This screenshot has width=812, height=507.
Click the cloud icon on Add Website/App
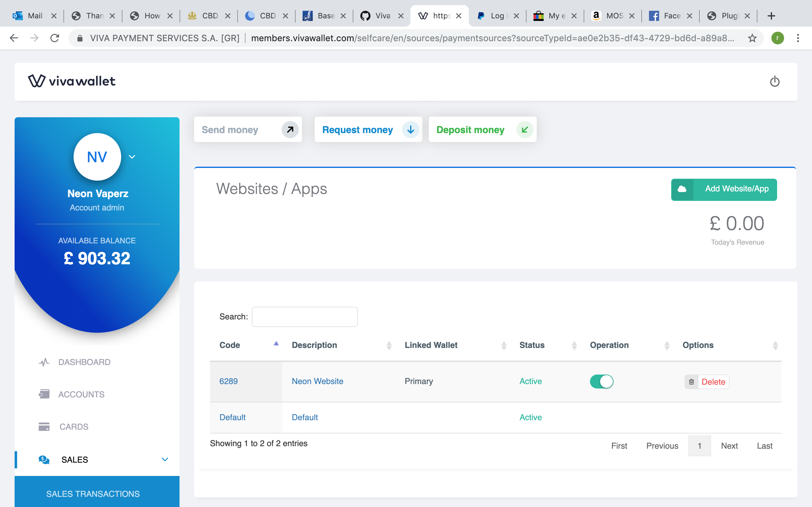[x=683, y=189]
